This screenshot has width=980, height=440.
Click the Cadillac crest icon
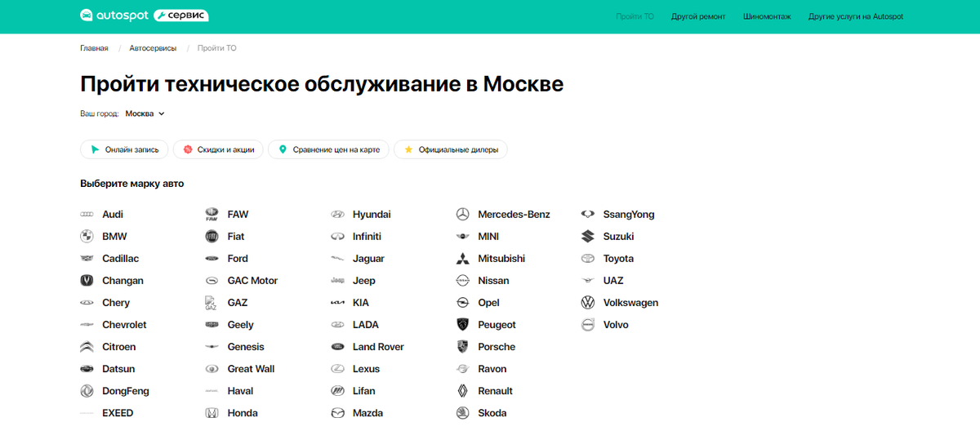[x=87, y=259]
